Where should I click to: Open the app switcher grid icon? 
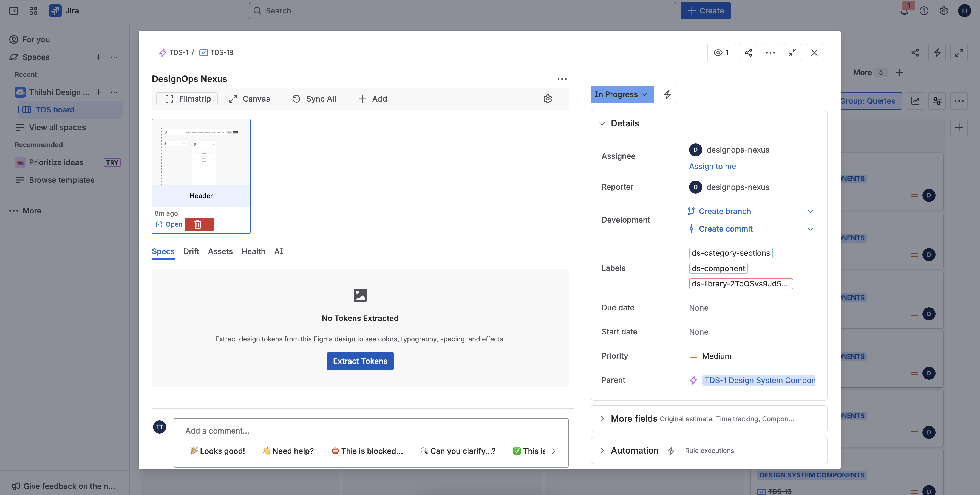[x=33, y=11]
